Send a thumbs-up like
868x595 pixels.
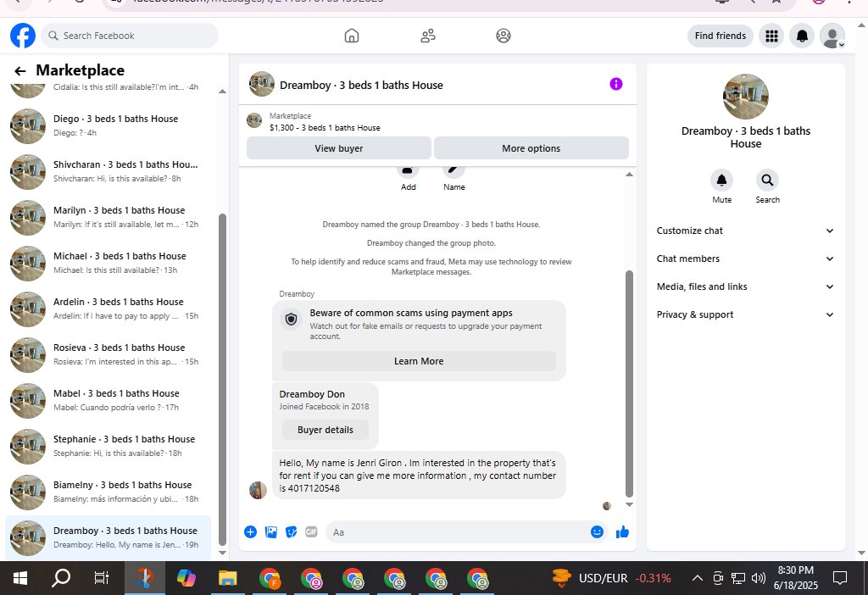coord(622,532)
